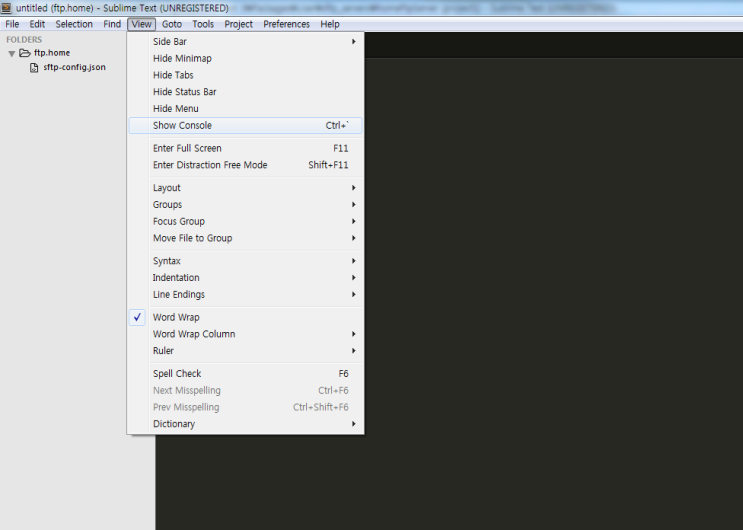
Task: Open sftp-config.json file
Action: pos(74,67)
